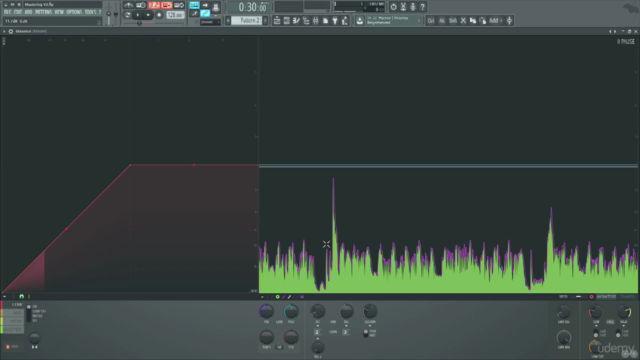Select the LOW band tab
640x360 pixels.
click(13, 305)
